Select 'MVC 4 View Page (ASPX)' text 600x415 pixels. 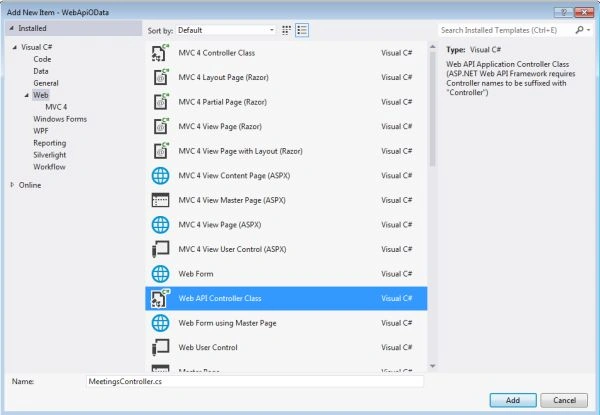pos(220,225)
